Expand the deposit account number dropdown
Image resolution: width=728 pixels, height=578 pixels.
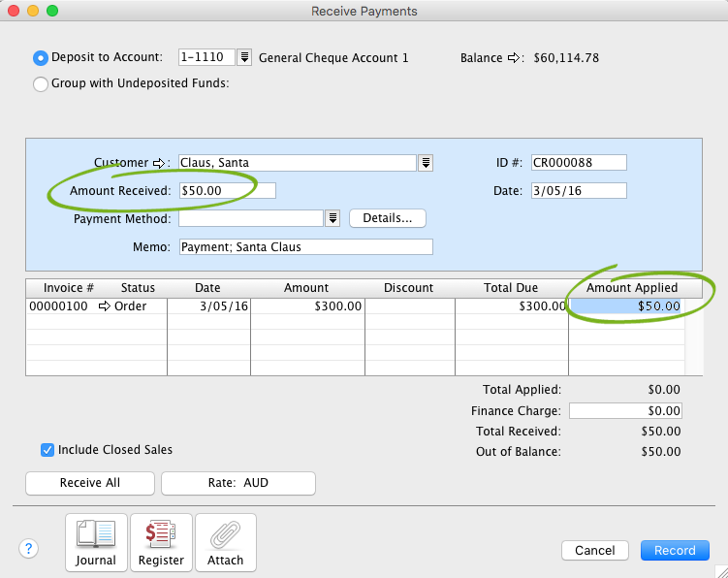[x=245, y=58]
